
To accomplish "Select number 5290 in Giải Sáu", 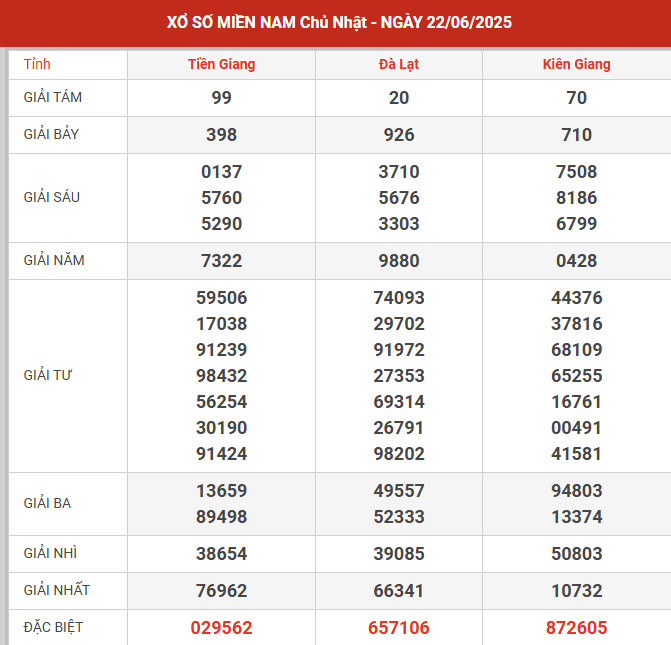I will pyautogui.click(x=222, y=224).
